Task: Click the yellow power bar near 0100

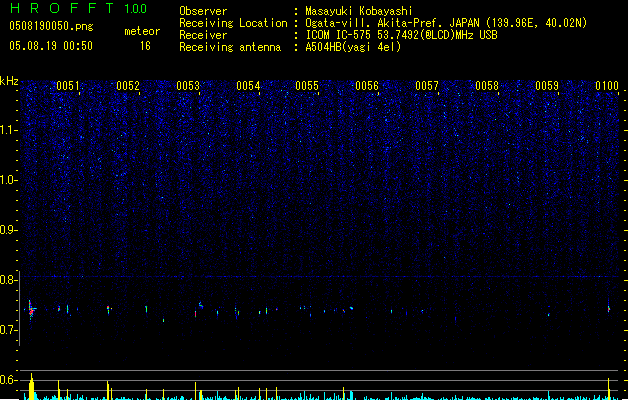Action: [609, 388]
